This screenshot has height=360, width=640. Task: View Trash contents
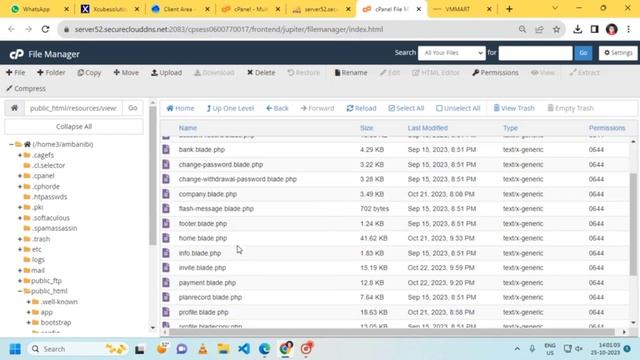[514, 108]
